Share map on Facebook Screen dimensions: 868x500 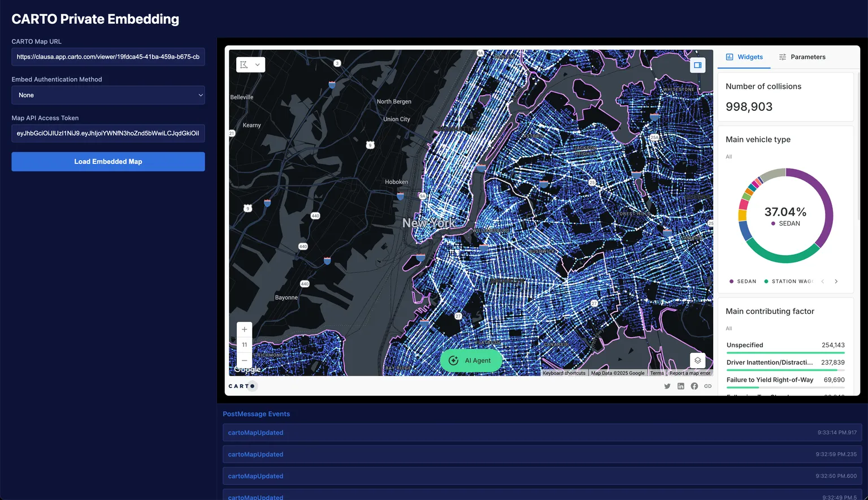pos(694,386)
